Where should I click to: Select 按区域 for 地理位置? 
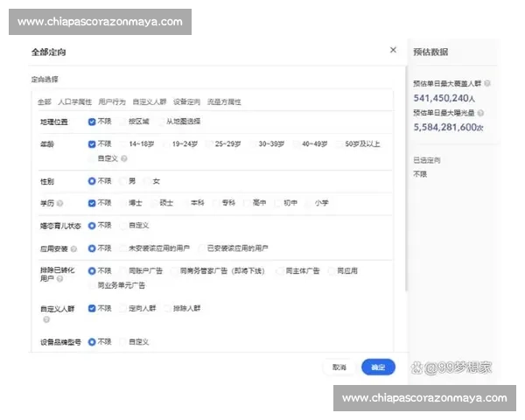tap(123, 122)
